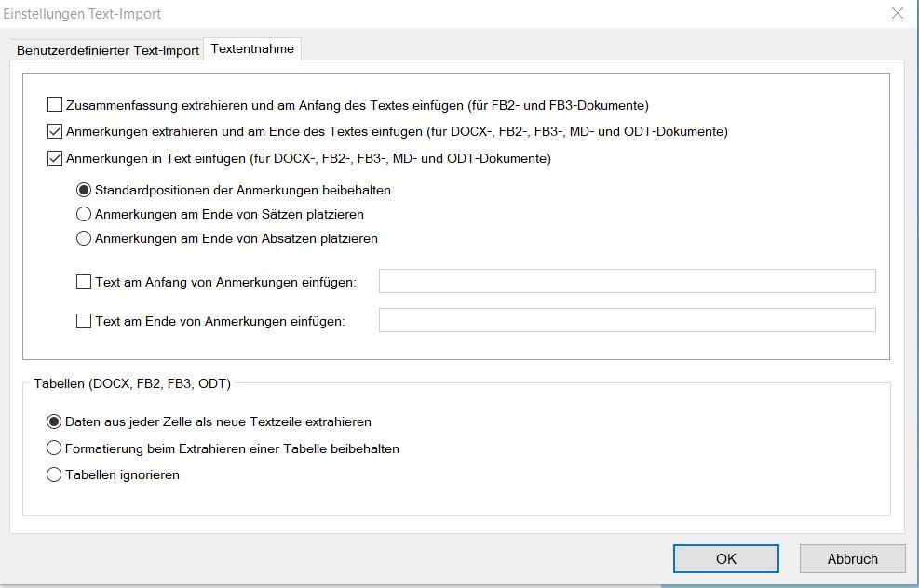
Task: Click the Abbruch button
Action: pos(852,558)
